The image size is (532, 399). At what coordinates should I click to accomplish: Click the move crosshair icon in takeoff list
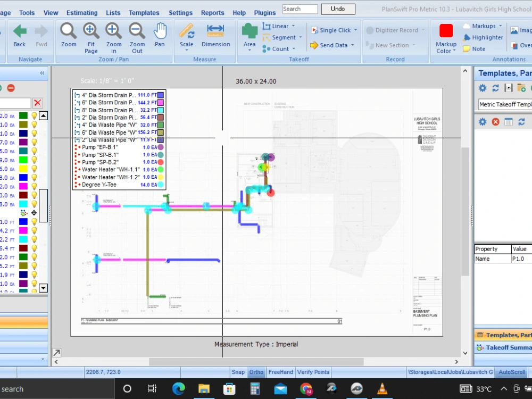(x=34, y=213)
